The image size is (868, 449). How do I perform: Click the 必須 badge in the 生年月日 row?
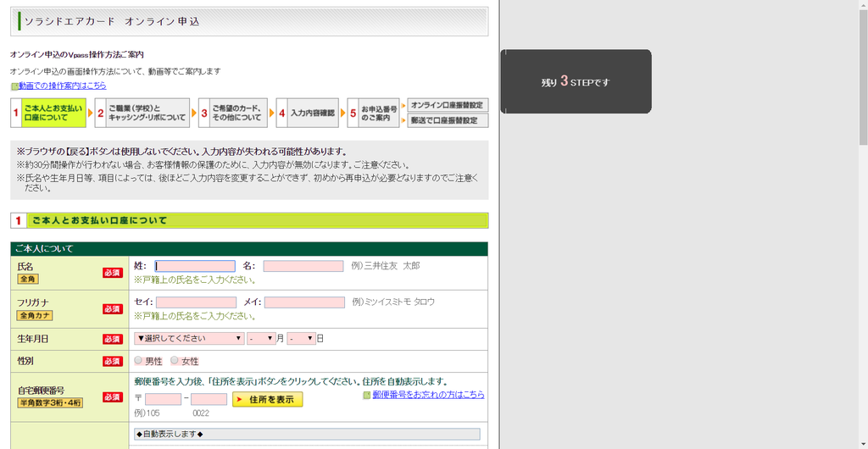[113, 339]
